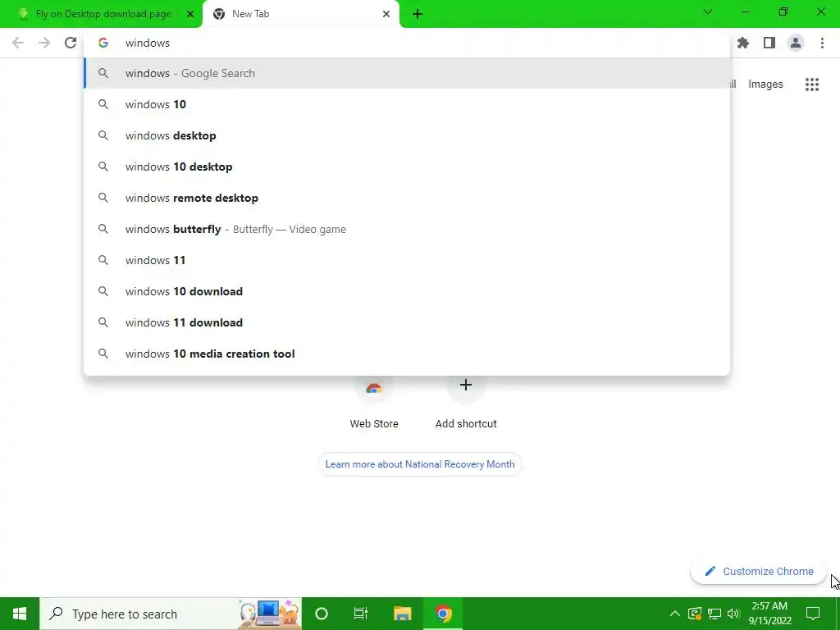Open the Google apps grid
Image resolution: width=840 pixels, height=630 pixels.
[812, 84]
